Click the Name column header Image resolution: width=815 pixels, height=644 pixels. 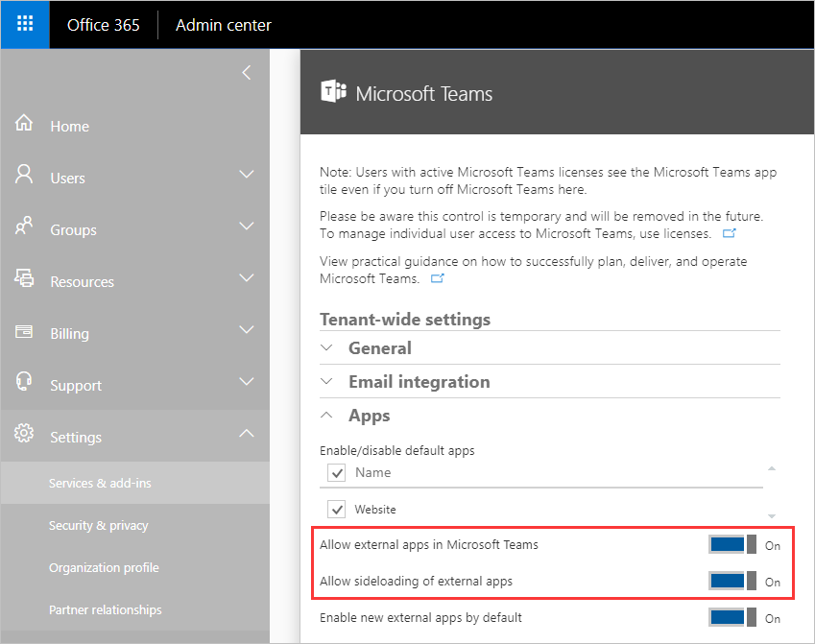373,472
